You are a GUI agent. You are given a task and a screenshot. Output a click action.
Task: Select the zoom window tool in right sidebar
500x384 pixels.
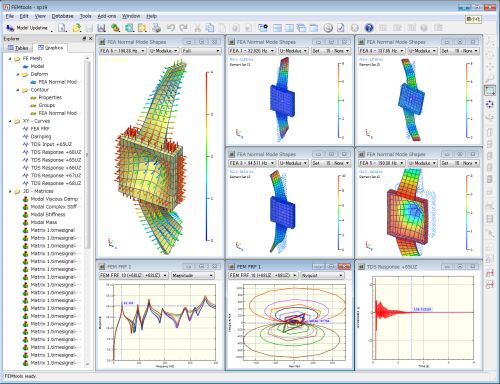tap(490, 90)
